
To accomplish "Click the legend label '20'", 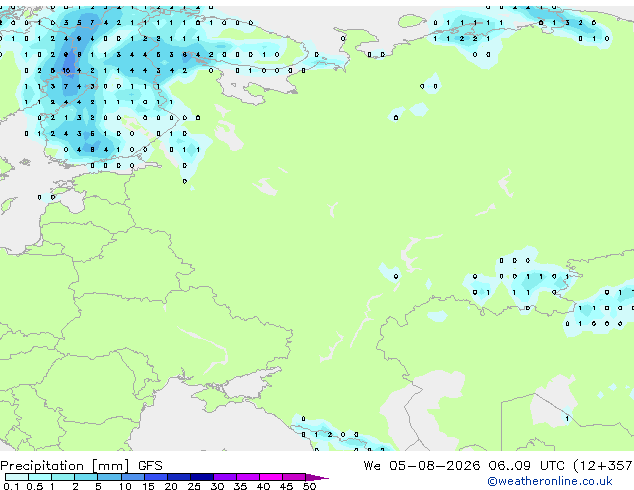I will [x=171, y=486].
